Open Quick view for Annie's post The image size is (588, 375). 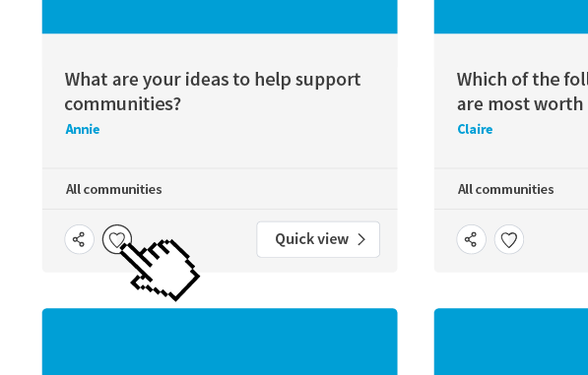click(x=318, y=239)
